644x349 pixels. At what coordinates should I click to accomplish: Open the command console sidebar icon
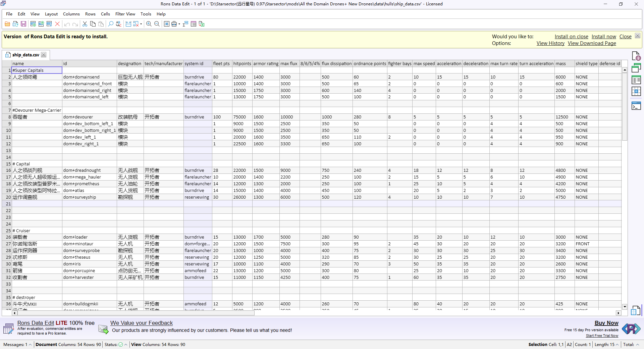pos(636,106)
